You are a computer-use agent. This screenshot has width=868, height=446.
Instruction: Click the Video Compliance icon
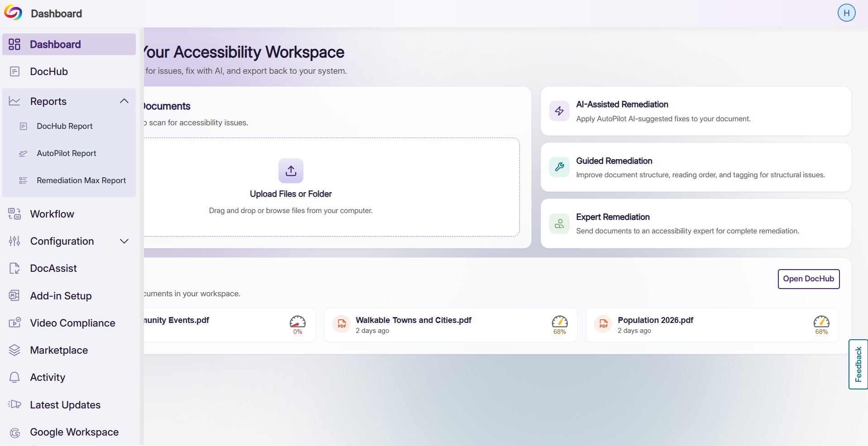tap(14, 323)
